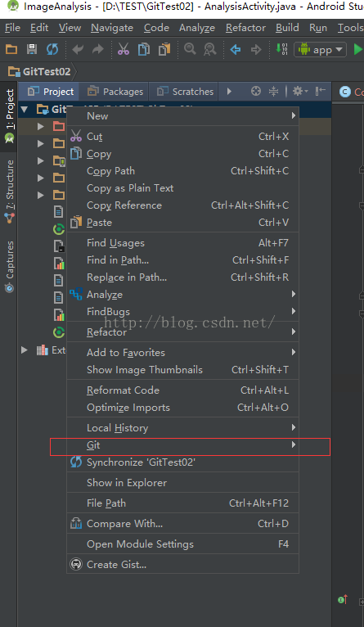This screenshot has height=627, width=364.
Task: Click the Cut scissors icon in the main toolbar
Action: coord(124,49)
